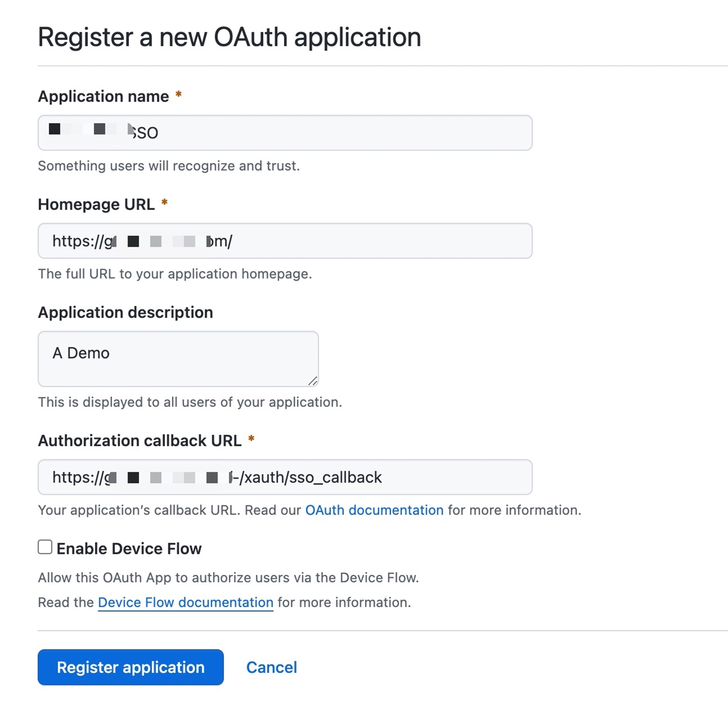Click the Enable Device Flow label text
The width and height of the screenshot is (728, 719).
click(129, 549)
